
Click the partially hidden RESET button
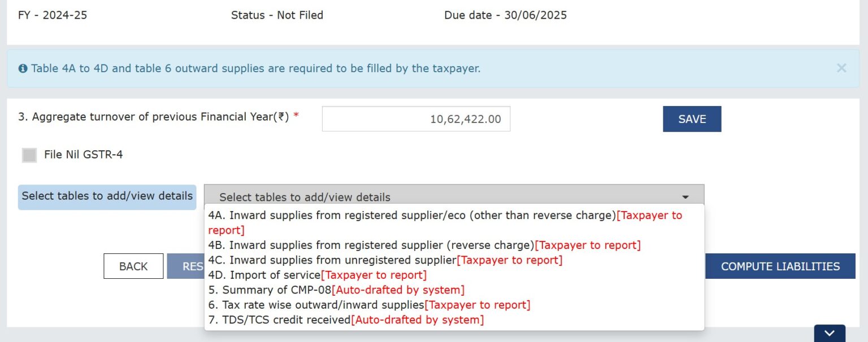pyautogui.click(x=186, y=266)
